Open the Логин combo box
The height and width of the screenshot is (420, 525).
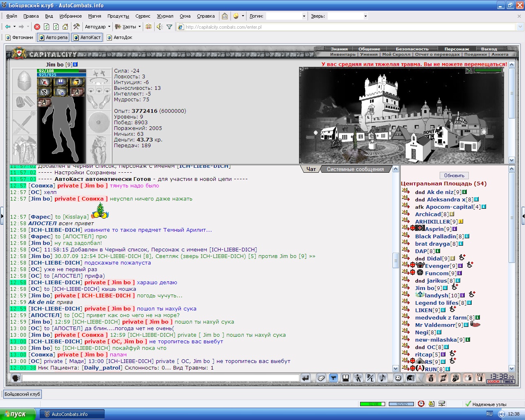(286, 16)
